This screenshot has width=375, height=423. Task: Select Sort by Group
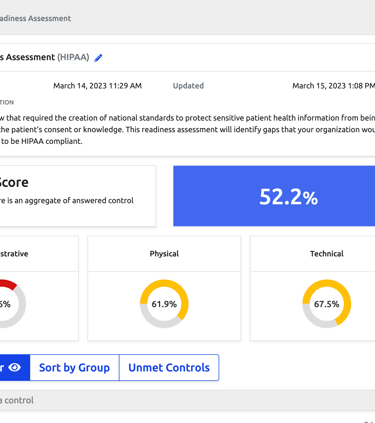pos(74,367)
